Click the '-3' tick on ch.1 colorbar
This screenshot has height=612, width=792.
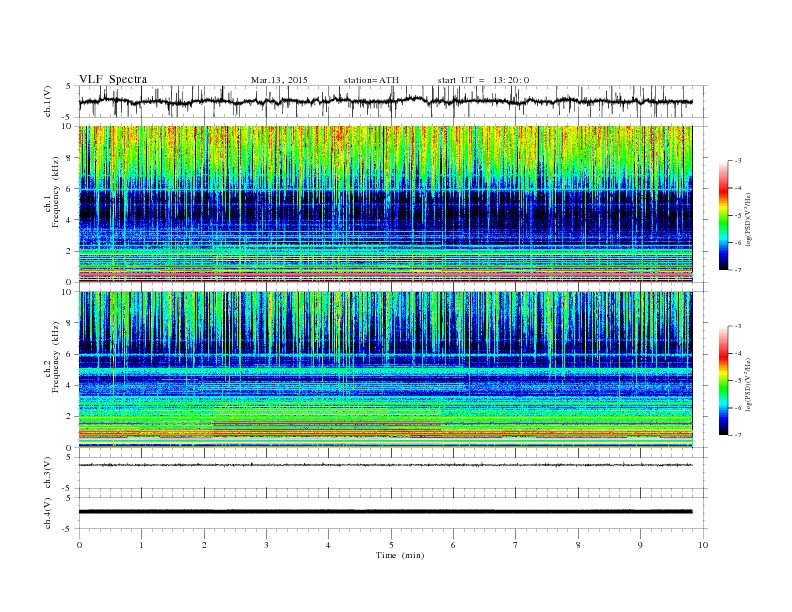pos(738,161)
